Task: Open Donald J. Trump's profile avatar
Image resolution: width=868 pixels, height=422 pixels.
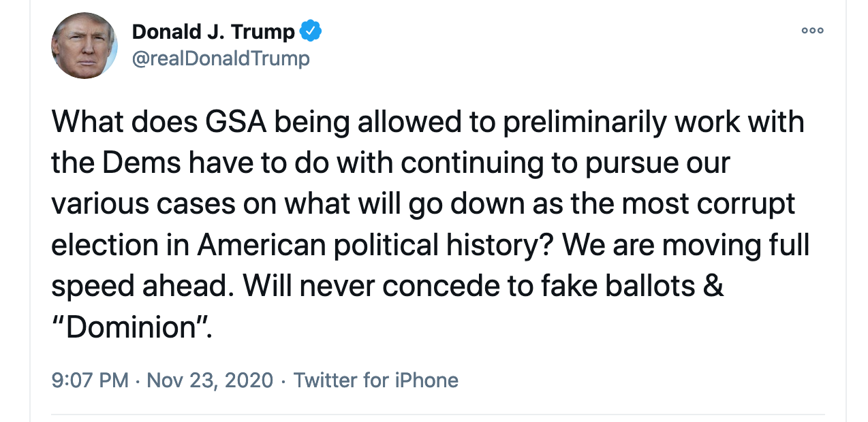Action: [x=84, y=46]
